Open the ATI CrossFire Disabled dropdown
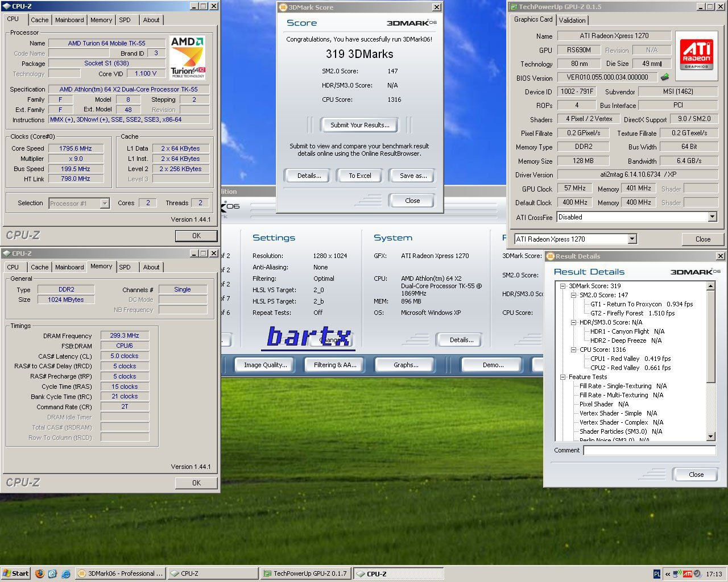The height and width of the screenshot is (582, 728). coord(712,217)
